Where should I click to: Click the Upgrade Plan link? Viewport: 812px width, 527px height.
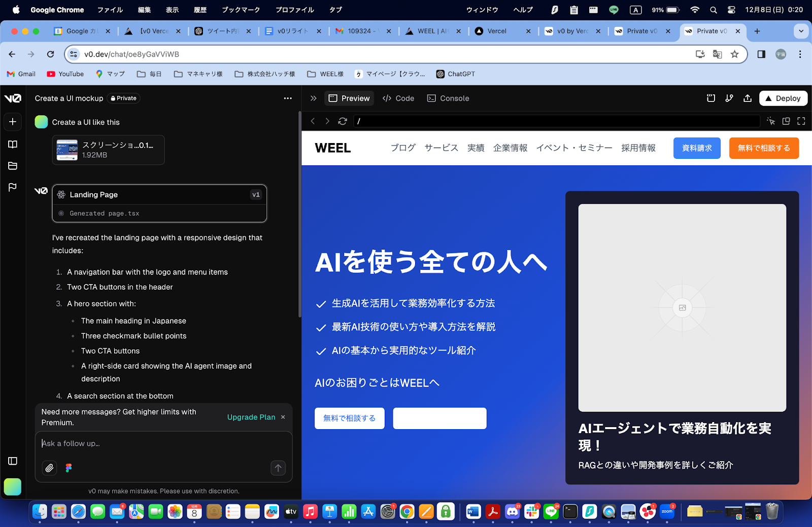(x=251, y=417)
